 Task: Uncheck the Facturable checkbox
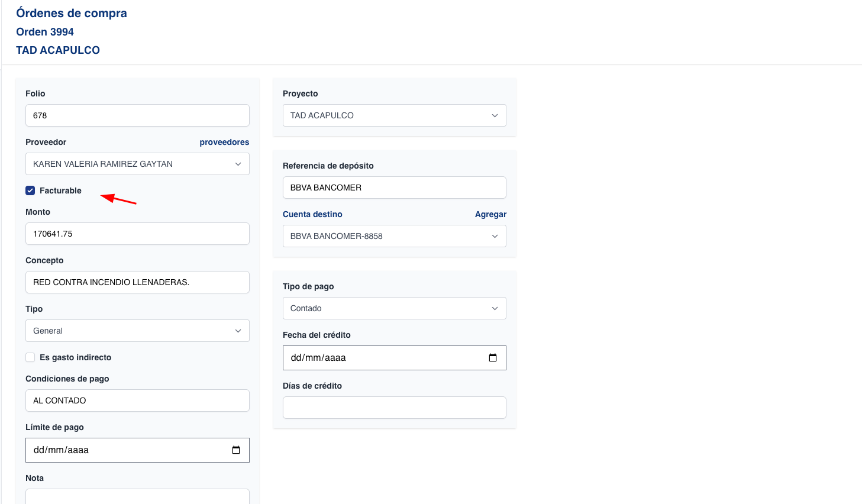tap(30, 190)
